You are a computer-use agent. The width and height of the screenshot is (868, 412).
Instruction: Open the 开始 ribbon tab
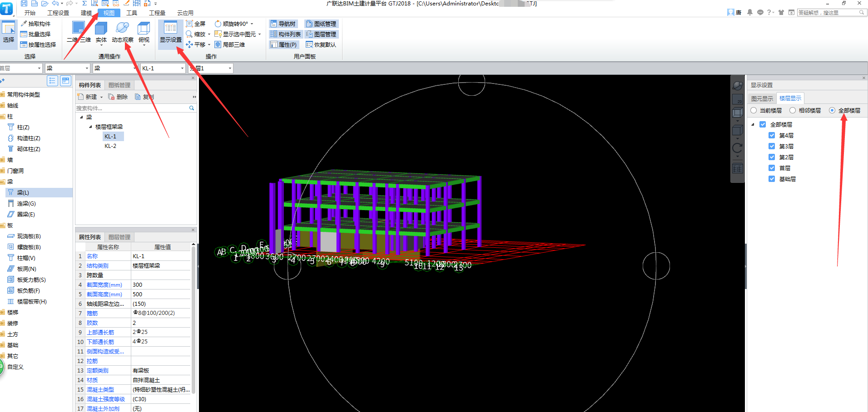[30, 13]
